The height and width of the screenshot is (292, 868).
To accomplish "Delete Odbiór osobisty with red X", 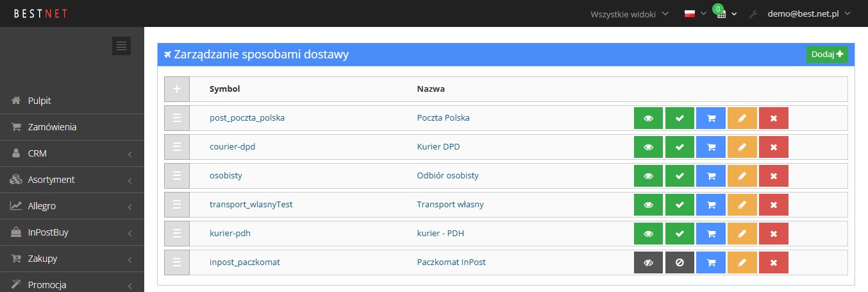I will (774, 176).
